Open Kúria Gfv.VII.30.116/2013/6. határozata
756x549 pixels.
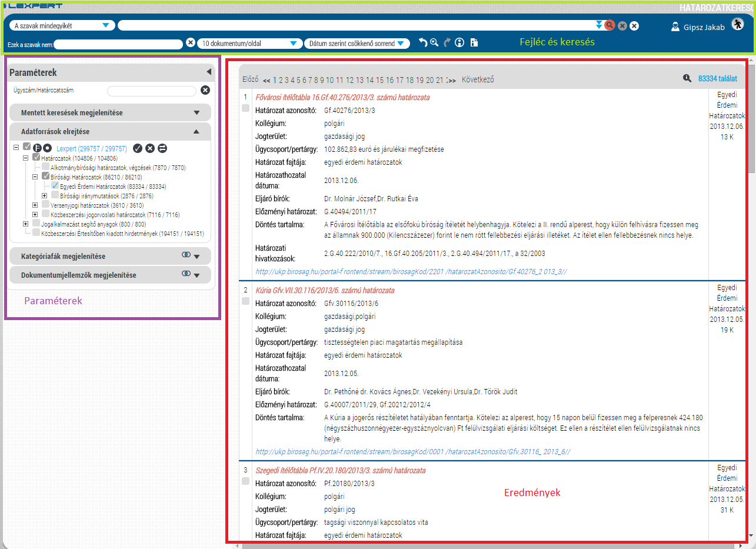[x=325, y=290]
